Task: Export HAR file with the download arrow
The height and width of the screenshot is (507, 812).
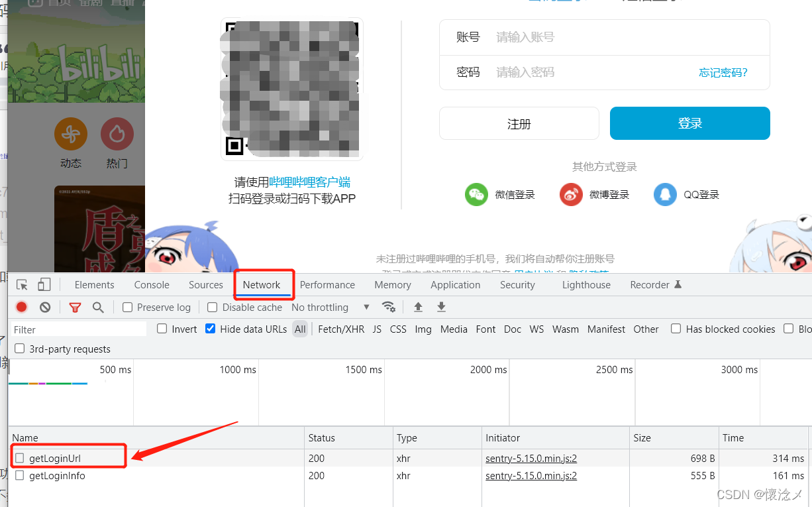Action: 440,307
